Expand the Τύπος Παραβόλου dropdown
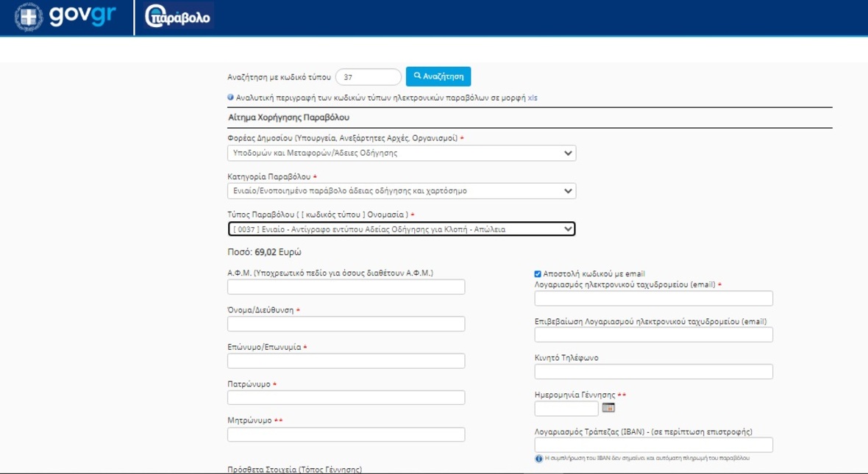Image resolution: width=868 pixels, height=474 pixels. [x=402, y=229]
